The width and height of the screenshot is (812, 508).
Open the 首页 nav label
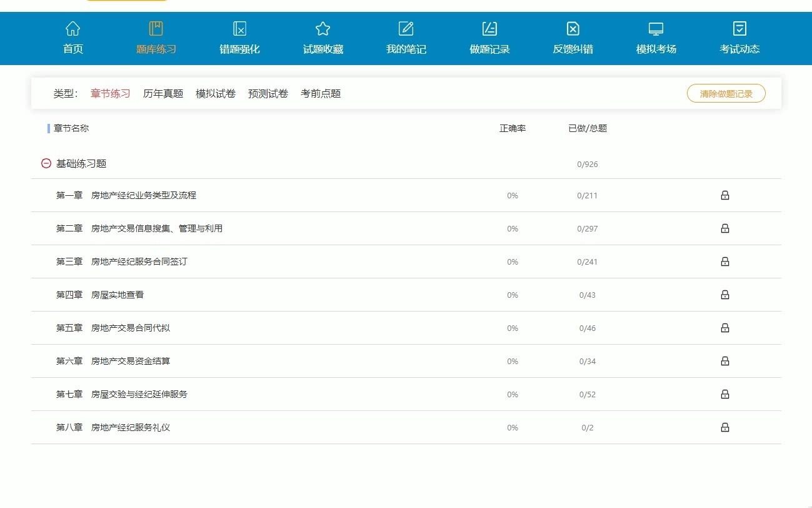pyautogui.click(x=73, y=49)
